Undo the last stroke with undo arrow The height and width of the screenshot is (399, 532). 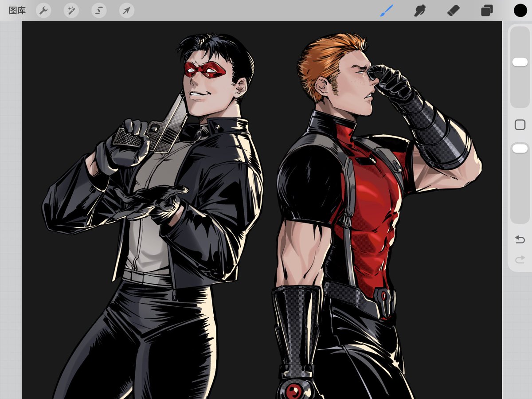pos(520,240)
